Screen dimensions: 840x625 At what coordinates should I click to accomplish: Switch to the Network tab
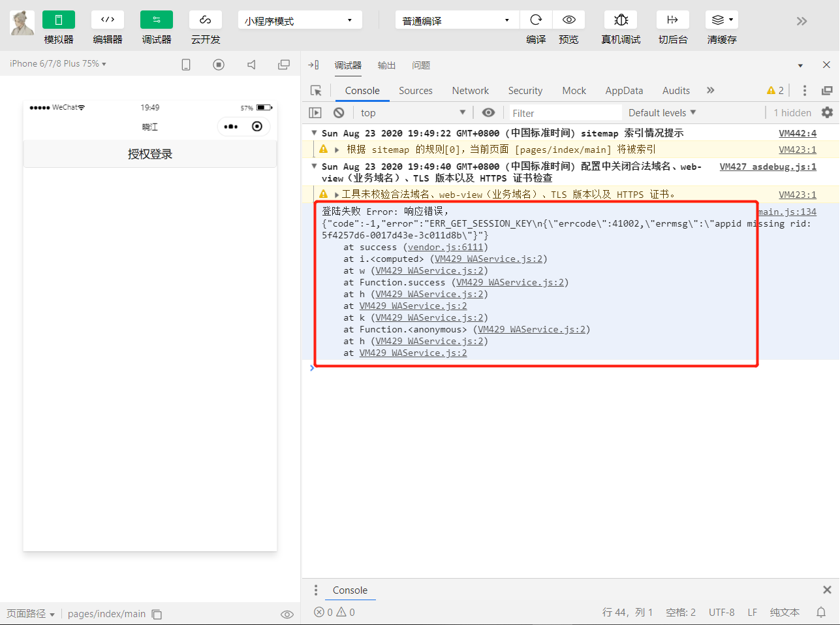470,91
